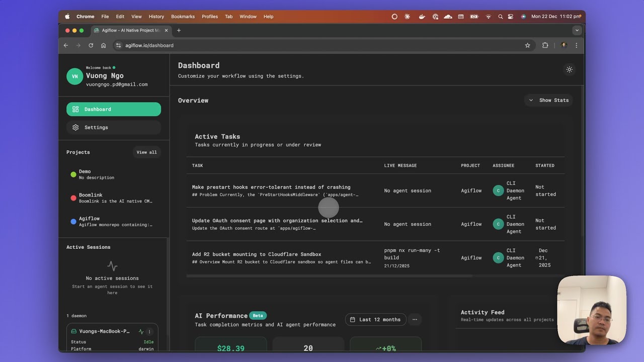Open the Agiflow project in sidebar
The height and width of the screenshot is (362, 644).
point(114,221)
